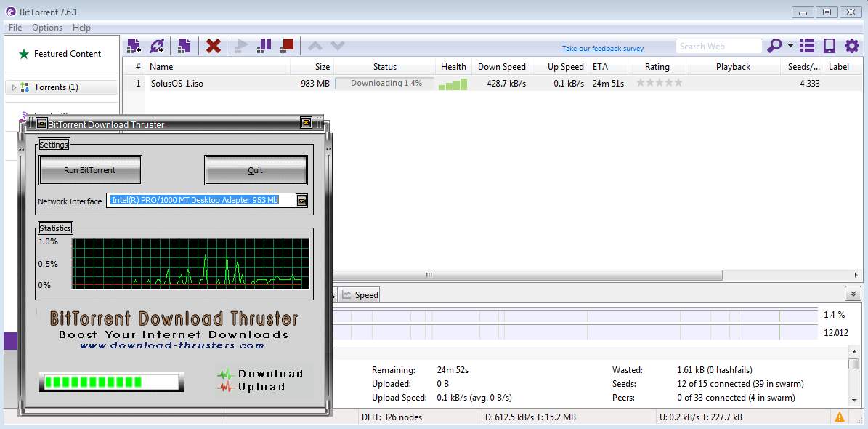
Task: Open Preferences via the gear icon
Action: (x=851, y=46)
